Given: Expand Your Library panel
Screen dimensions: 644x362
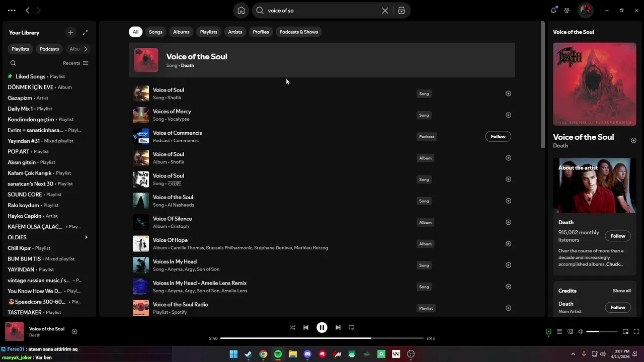Looking at the screenshot, I should (x=85, y=32).
